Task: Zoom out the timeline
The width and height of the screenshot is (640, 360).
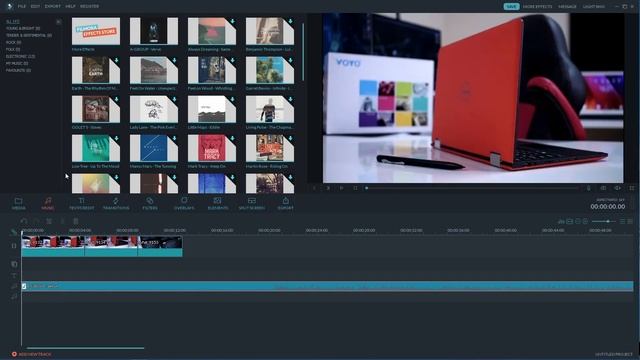Action: point(578,221)
